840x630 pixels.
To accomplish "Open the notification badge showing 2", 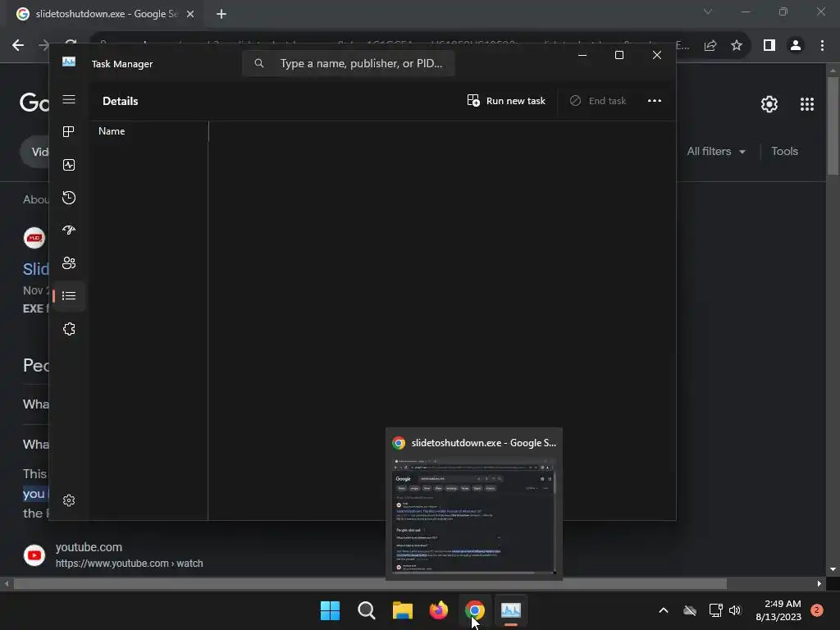I will point(816,610).
